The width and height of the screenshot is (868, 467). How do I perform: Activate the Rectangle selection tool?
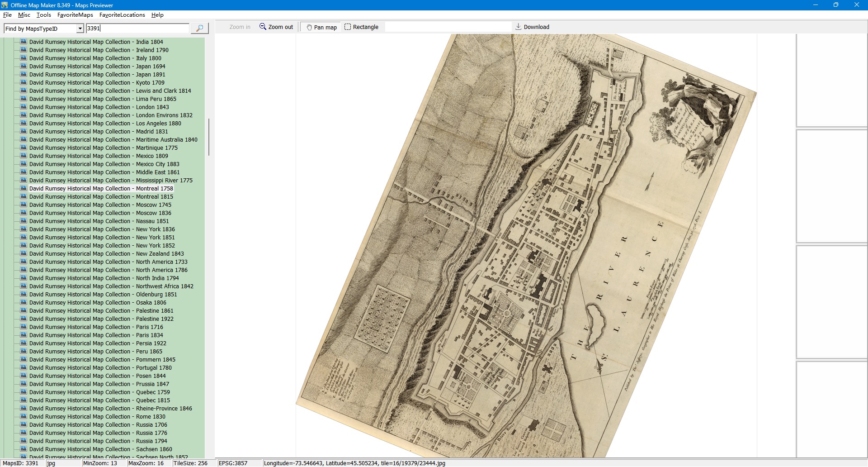coord(361,27)
